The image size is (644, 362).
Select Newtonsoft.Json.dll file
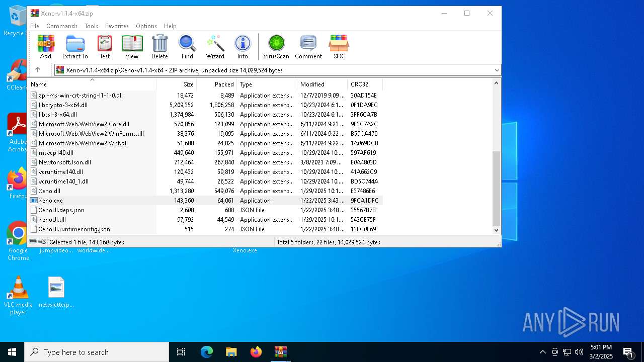point(205,162)
